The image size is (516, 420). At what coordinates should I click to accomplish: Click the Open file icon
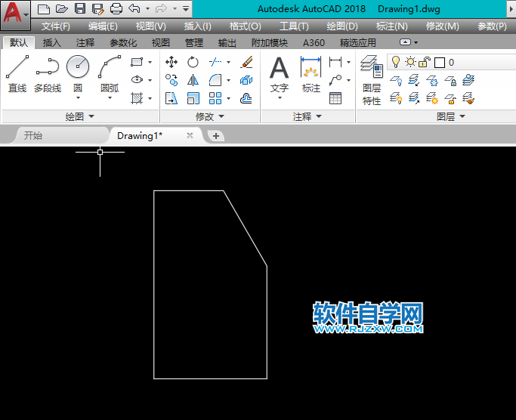tap(61, 9)
